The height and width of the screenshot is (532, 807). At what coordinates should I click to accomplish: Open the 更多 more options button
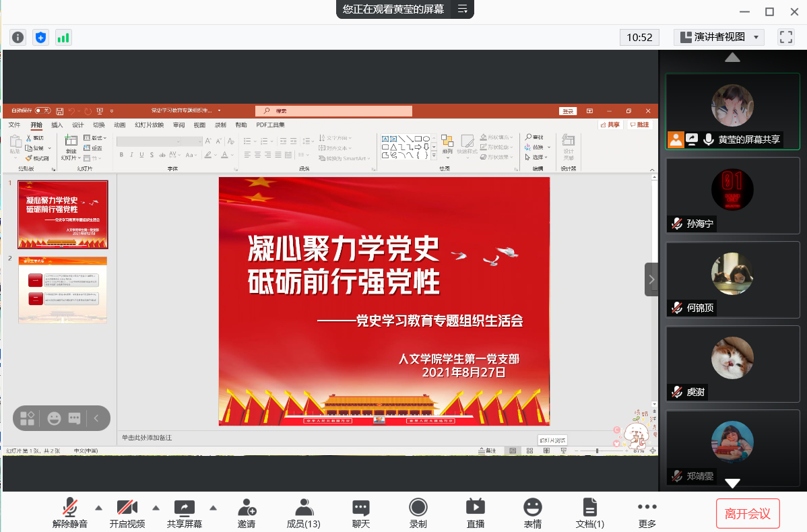(647, 512)
